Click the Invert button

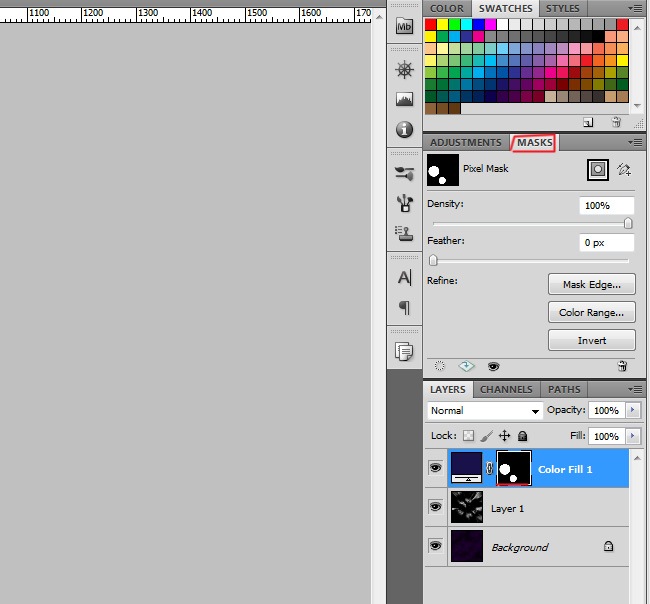[x=592, y=340]
